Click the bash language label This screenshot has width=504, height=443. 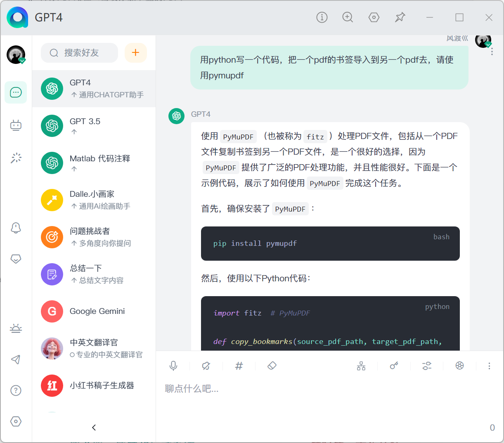tap(441, 237)
